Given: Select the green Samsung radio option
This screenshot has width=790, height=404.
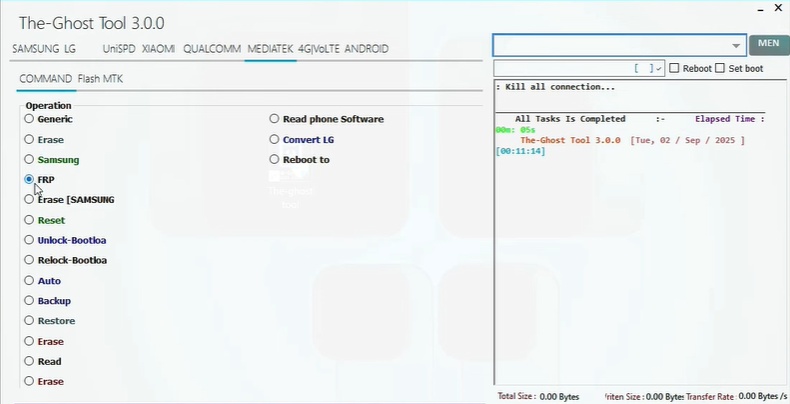Looking at the screenshot, I should 29,160.
